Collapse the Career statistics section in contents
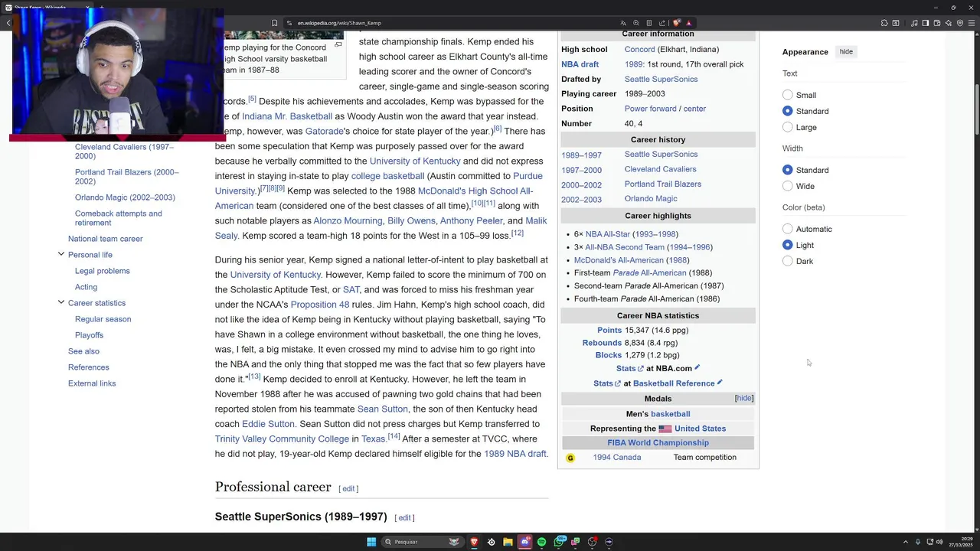This screenshot has width=980, height=551. point(61,302)
